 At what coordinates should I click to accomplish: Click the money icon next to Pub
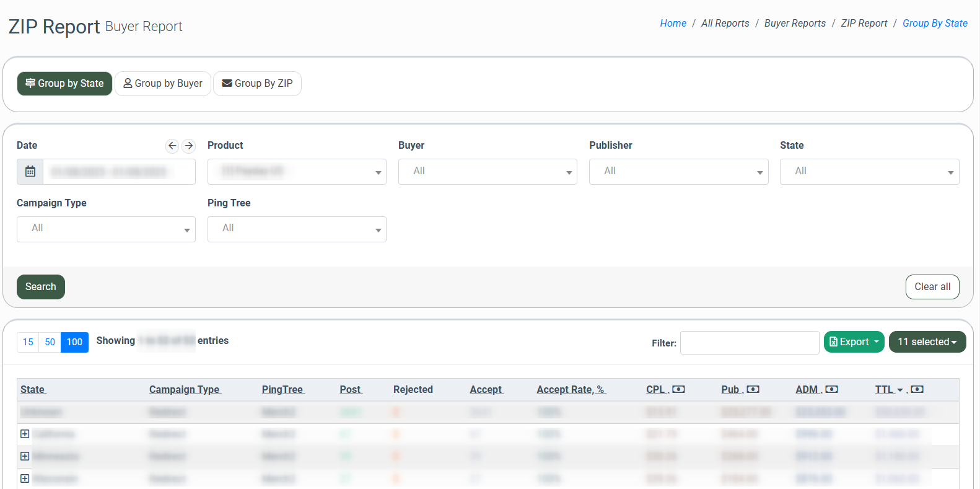pyautogui.click(x=753, y=389)
